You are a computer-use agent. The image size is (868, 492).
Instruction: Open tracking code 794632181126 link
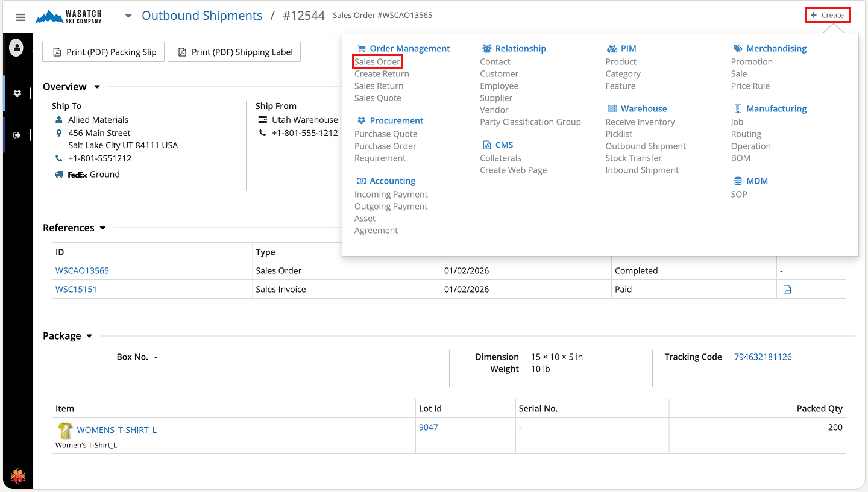[763, 357]
